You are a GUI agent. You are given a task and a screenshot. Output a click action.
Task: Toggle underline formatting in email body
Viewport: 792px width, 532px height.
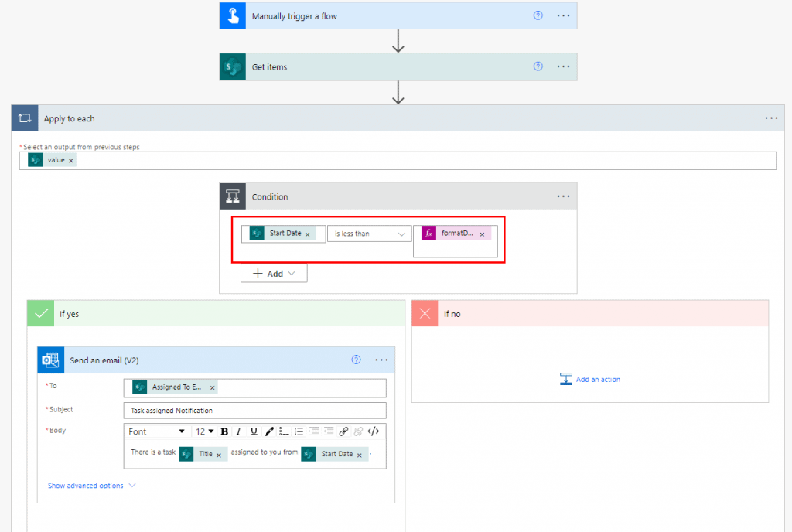tap(254, 431)
